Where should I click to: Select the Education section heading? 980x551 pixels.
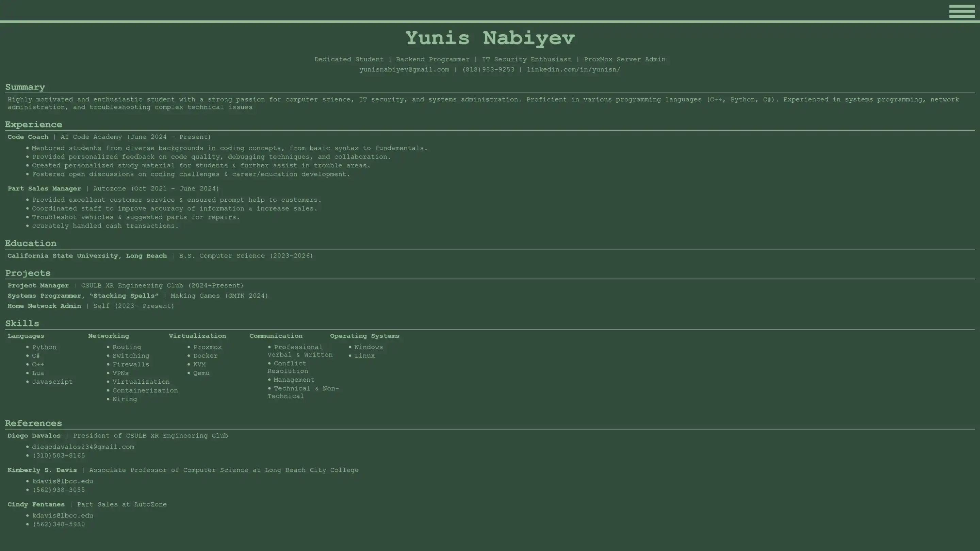(x=30, y=244)
